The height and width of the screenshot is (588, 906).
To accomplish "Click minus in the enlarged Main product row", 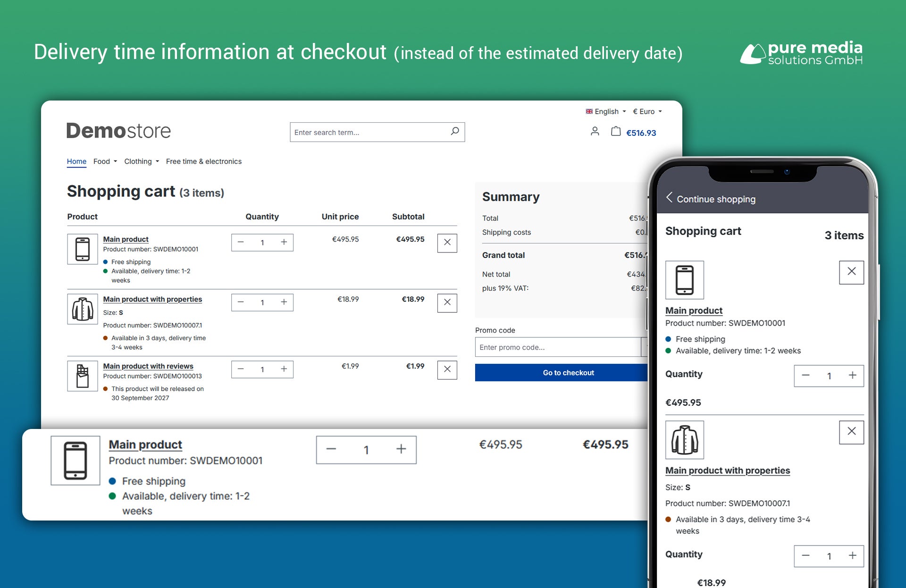I will 331,449.
